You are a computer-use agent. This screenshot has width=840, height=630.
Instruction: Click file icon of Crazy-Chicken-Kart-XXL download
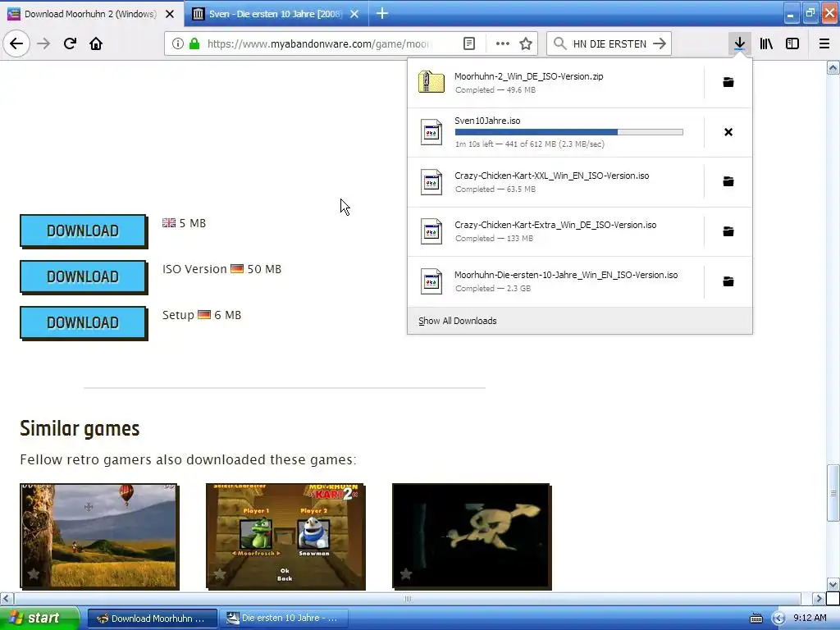pos(431,182)
